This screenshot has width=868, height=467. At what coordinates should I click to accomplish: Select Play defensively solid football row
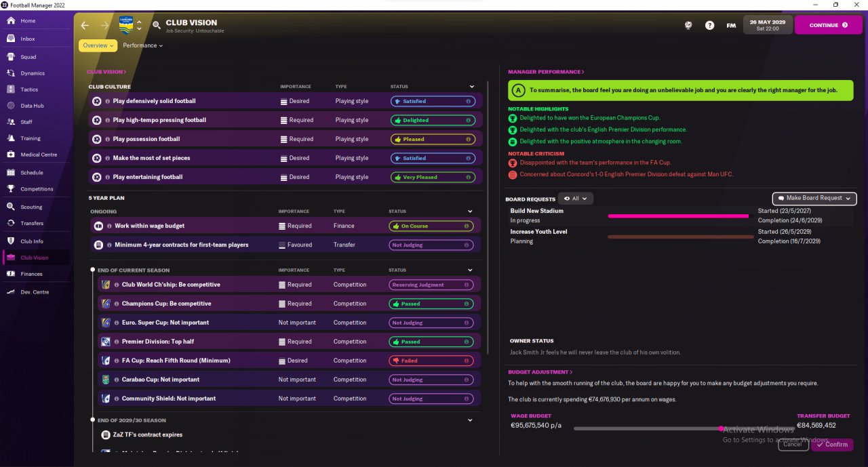(285, 101)
